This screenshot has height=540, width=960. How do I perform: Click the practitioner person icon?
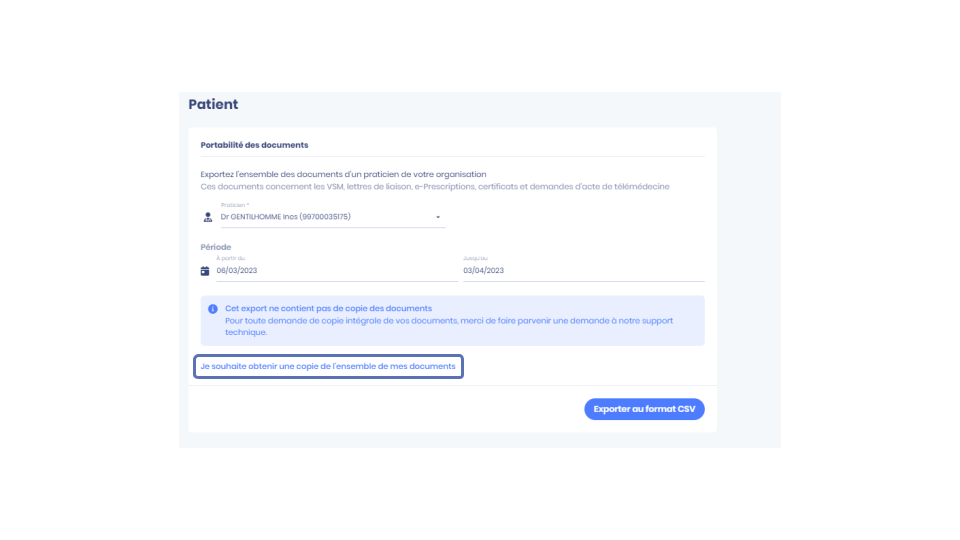tap(208, 217)
